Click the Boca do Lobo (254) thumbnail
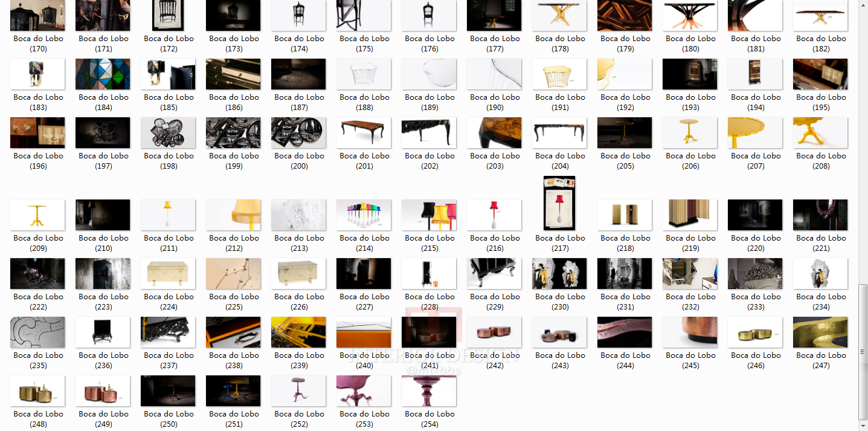 pos(429,390)
